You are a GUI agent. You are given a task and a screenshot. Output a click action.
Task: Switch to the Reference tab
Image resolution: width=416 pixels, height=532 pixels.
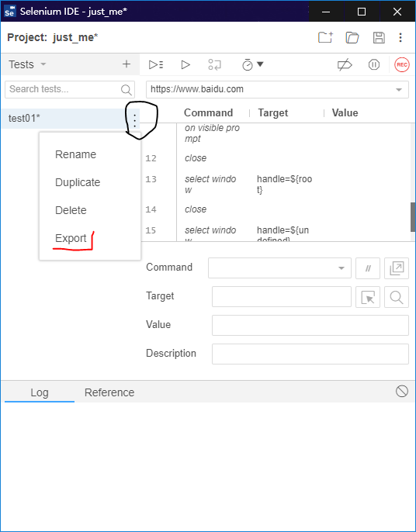pos(109,392)
